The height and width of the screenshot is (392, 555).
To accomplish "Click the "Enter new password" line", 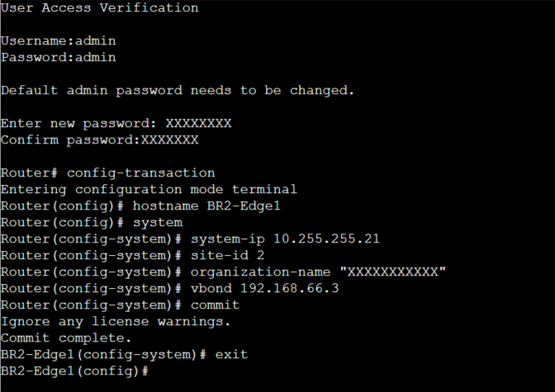I will pyautogui.click(x=116, y=123).
